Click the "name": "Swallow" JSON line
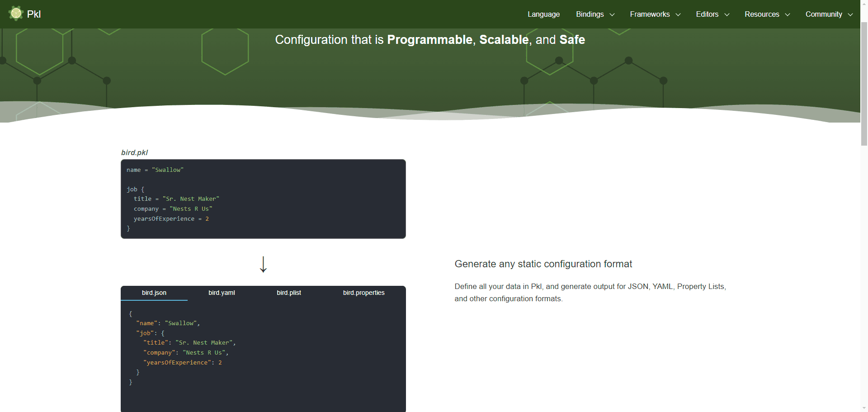The width and height of the screenshot is (868, 412). [x=168, y=323]
